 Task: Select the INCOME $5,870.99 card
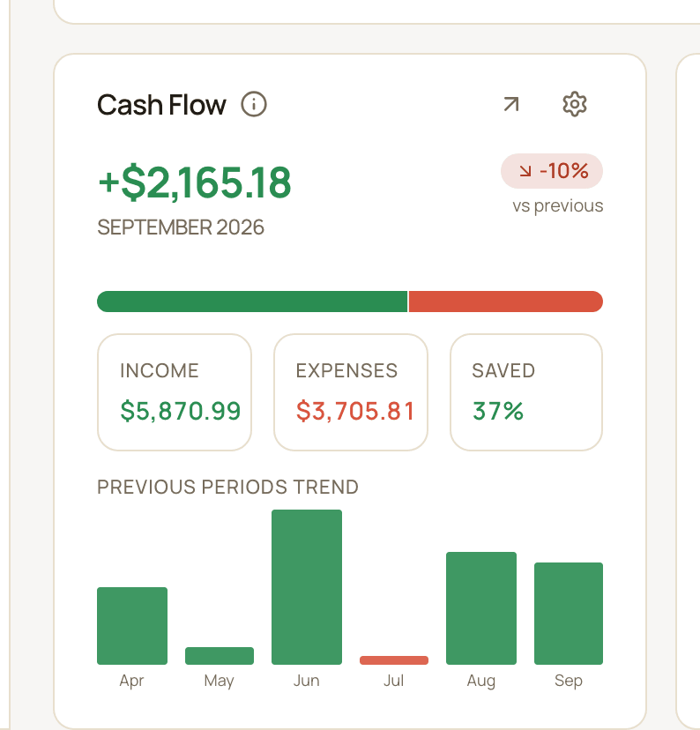pyautogui.click(x=175, y=392)
